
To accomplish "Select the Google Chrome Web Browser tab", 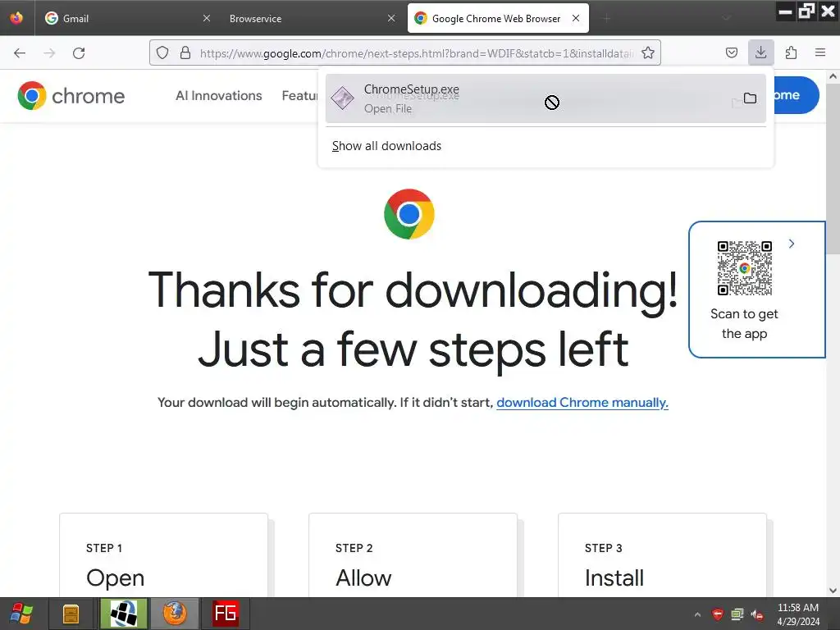I will pos(498,18).
